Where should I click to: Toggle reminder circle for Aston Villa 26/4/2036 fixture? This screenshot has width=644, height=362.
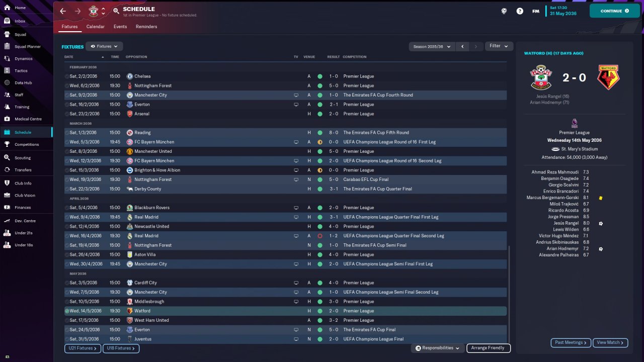pyautogui.click(x=67, y=255)
